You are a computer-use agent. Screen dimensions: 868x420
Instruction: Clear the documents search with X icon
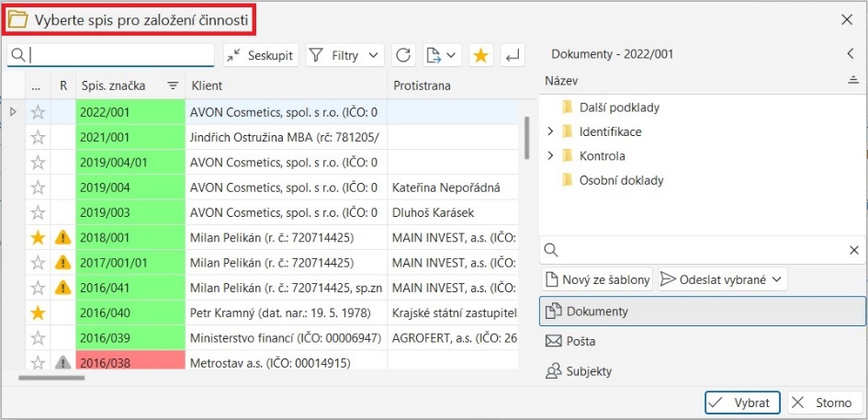point(852,250)
